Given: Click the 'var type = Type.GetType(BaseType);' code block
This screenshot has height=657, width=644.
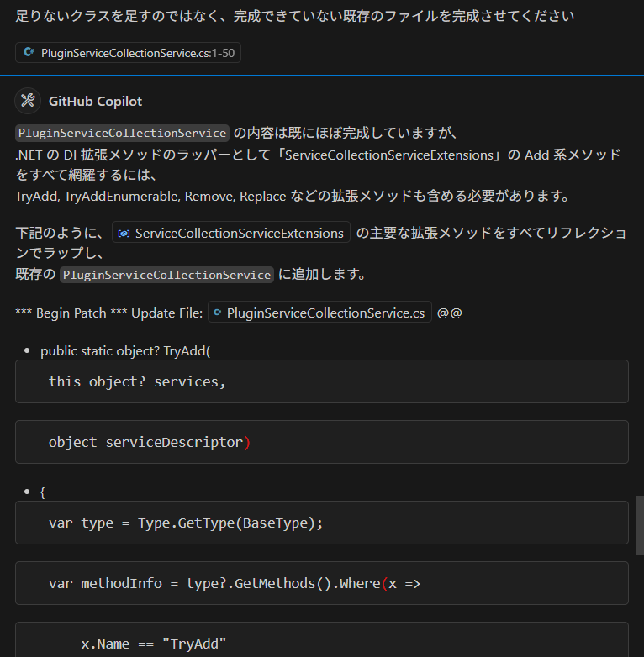Looking at the screenshot, I should point(322,523).
